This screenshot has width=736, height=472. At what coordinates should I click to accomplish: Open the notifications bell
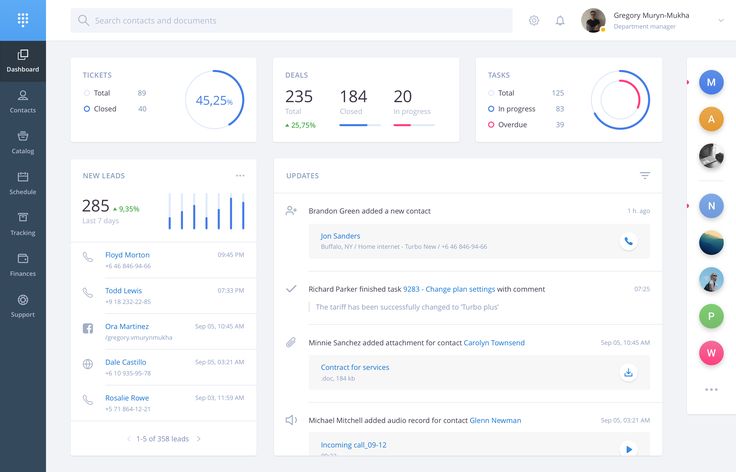click(x=560, y=20)
